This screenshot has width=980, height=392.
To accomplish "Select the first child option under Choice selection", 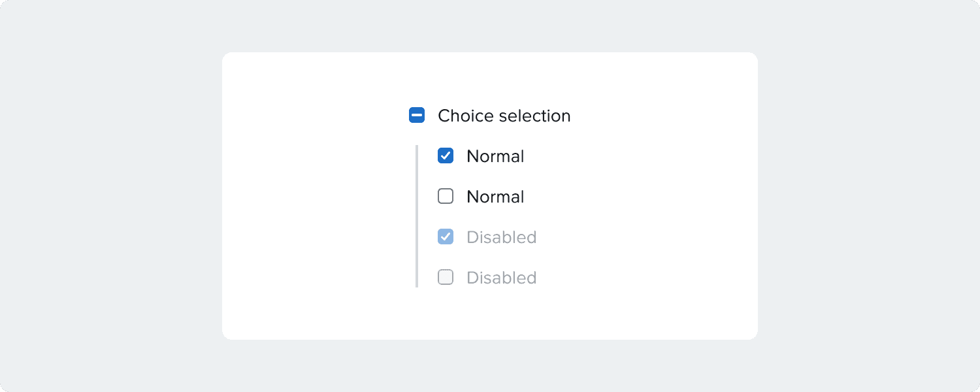I will [x=446, y=155].
